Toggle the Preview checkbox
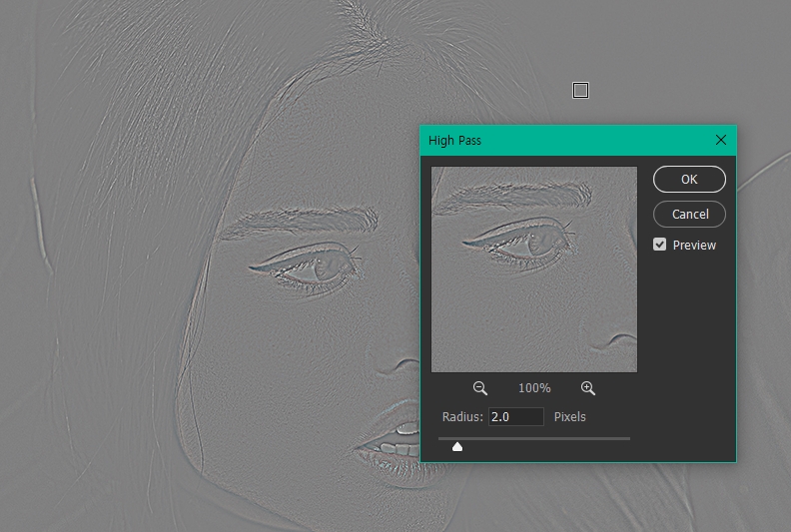The height and width of the screenshot is (532, 791). 659,245
